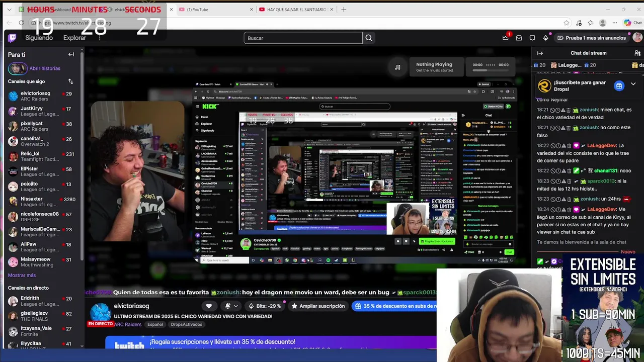Click the Español tag

click(x=155, y=324)
